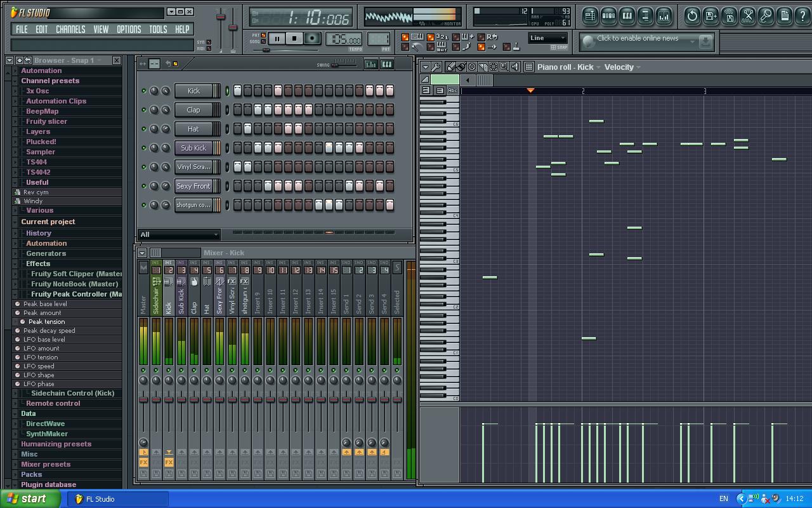The width and height of the screenshot is (812, 508).
Task: Open the Help icon in the top toolbar
Action: tap(802, 17)
